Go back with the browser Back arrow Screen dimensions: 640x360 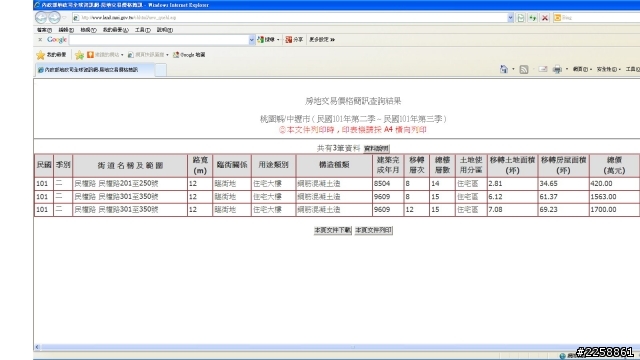coord(41,18)
